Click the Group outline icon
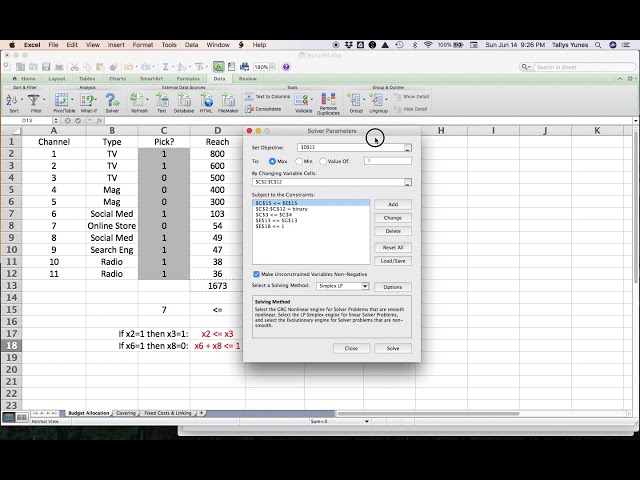The height and width of the screenshot is (480, 640). [x=354, y=100]
